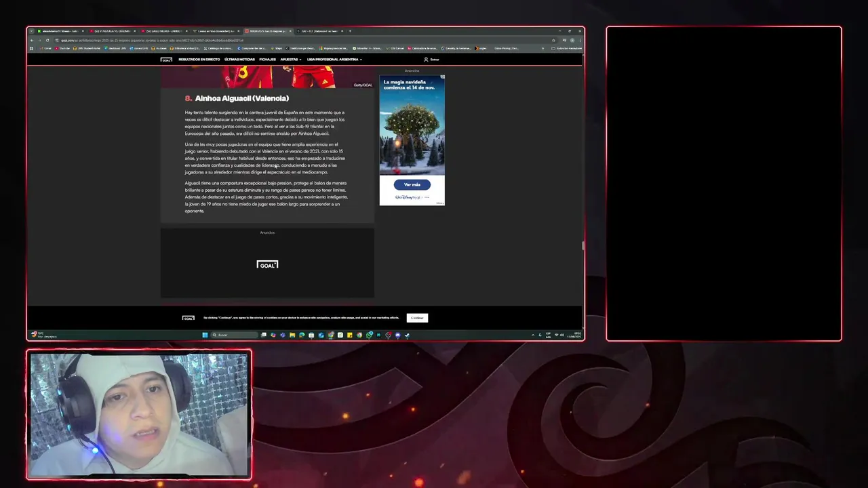The height and width of the screenshot is (488, 868).
Task: Click the browser page scrollbar thumb
Action: (x=583, y=245)
